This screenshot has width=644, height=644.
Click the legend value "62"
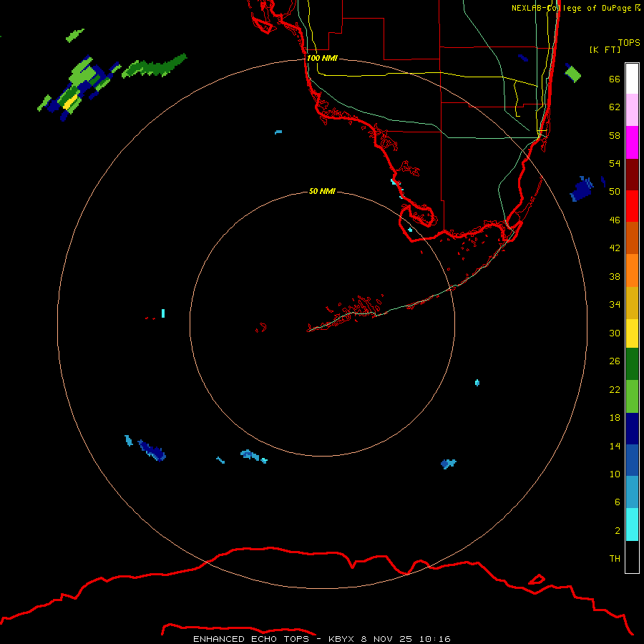[x=615, y=107]
